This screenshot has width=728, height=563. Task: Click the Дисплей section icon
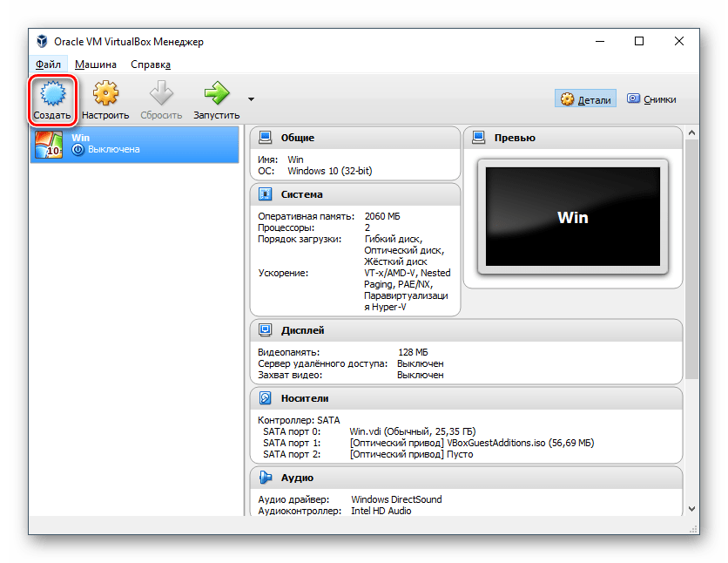point(262,329)
